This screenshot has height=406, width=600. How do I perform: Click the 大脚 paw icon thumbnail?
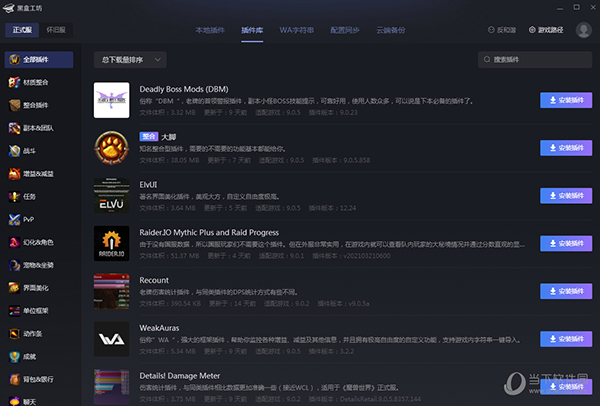(x=111, y=148)
